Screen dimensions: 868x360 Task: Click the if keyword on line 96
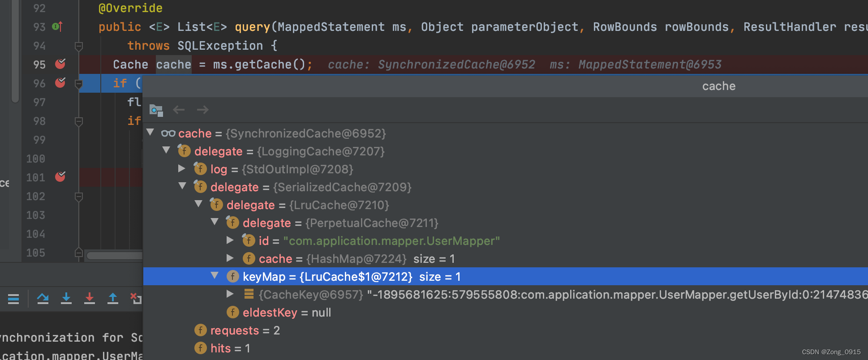click(x=120, y=83)
